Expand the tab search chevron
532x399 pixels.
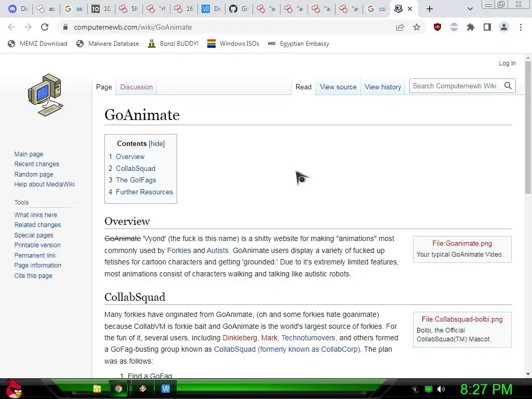470,9
